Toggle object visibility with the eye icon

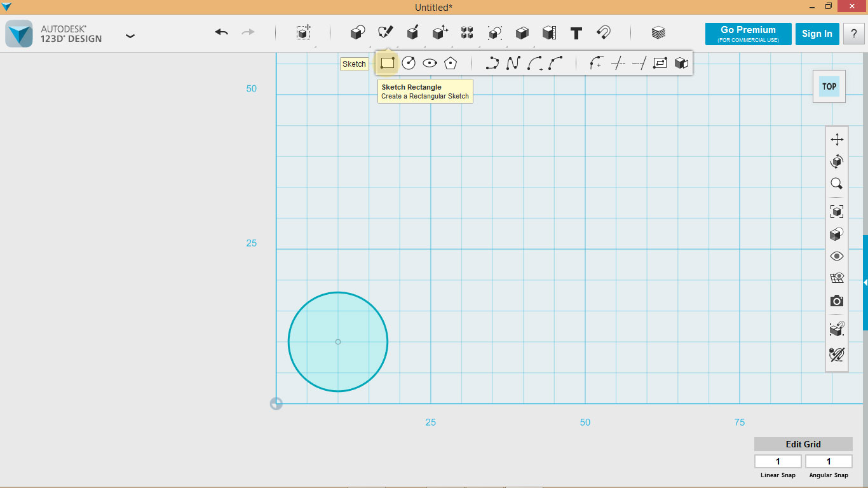point(836,255)
